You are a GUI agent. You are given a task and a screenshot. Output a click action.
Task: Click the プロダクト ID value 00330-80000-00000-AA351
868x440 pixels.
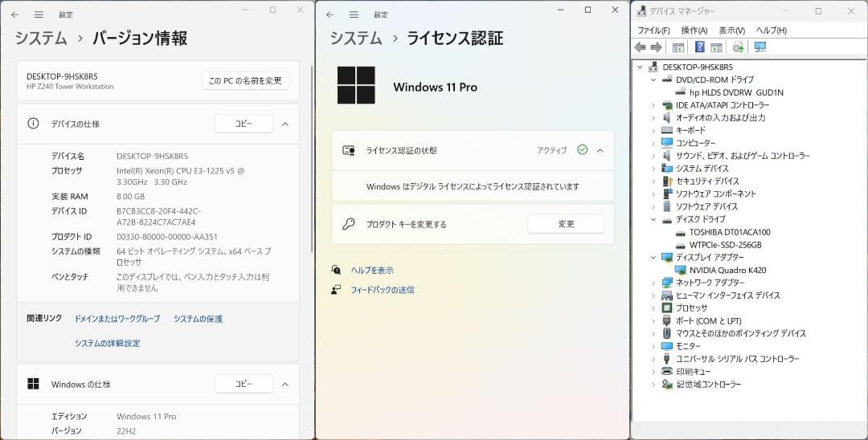166,237
